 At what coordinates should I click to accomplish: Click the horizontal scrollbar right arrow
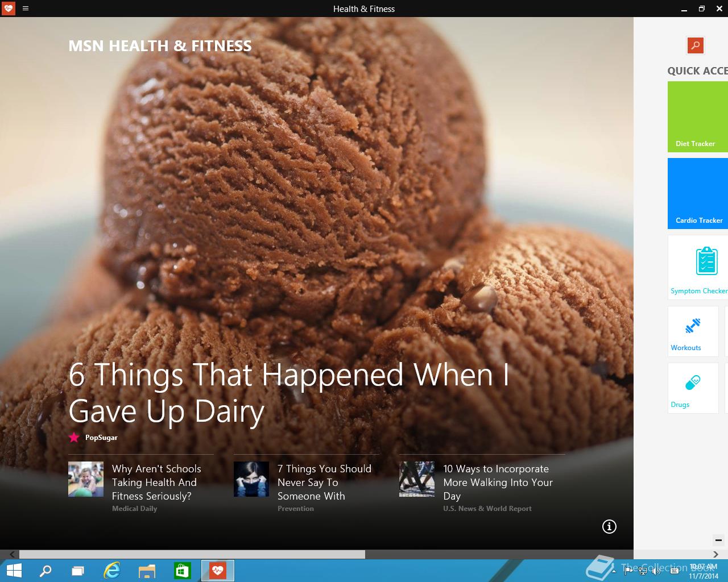point(715,554)
